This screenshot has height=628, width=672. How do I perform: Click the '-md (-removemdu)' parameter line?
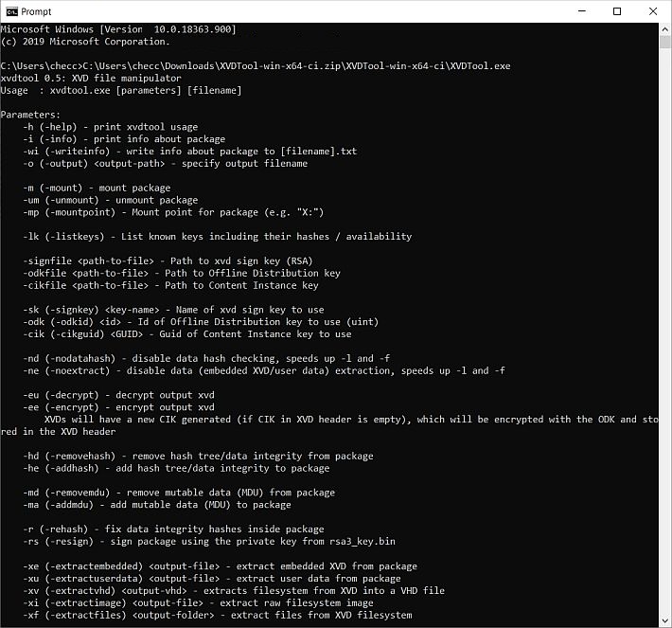(179, 493)
